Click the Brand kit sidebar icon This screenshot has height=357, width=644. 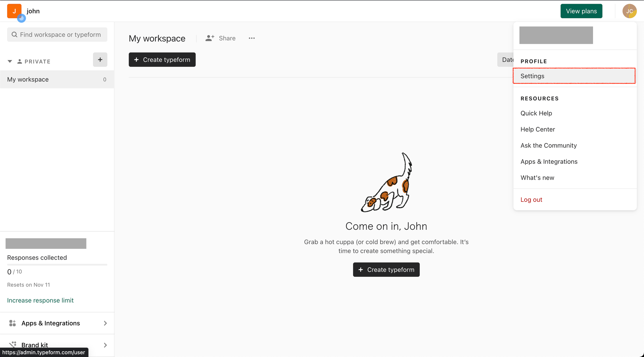coord(13,344)
